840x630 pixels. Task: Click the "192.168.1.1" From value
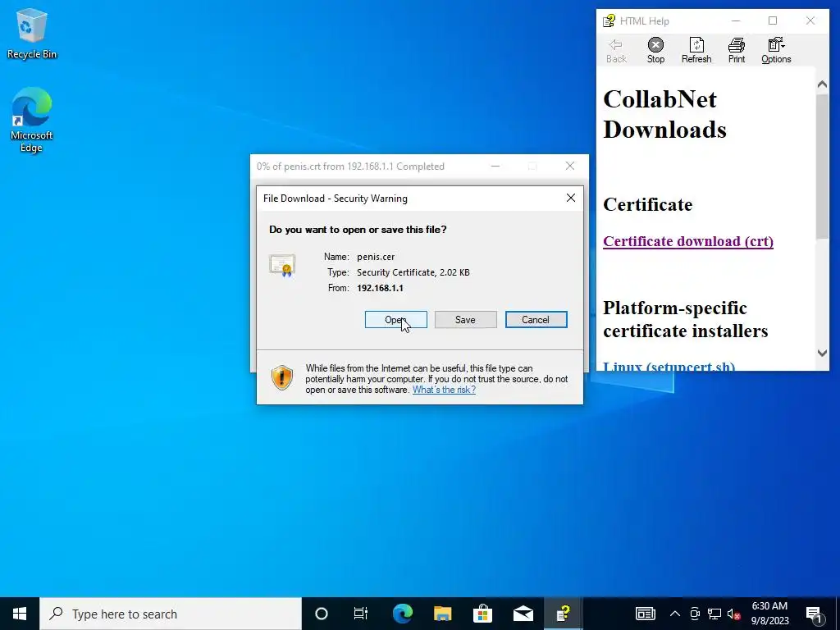[380, 288]
